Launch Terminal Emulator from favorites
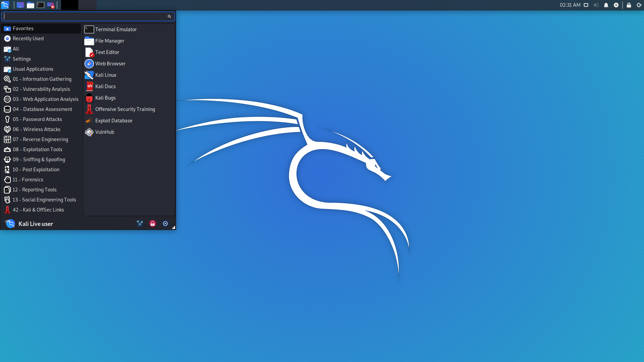This screenshot has width=644, height=362. point(129,29)
